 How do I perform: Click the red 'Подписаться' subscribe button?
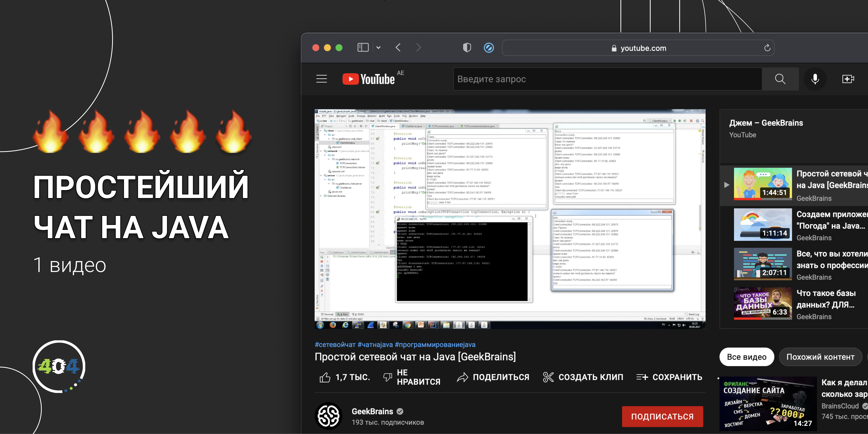(662, 416)
